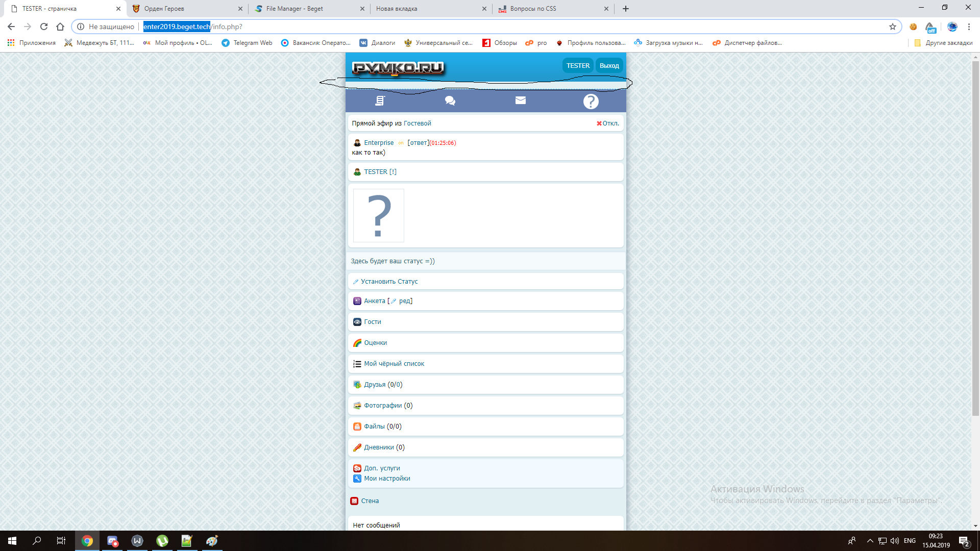Open Windows Start menu
The height and width of the screenshot is (551, 980).
pyautogui.click(x=12, y=541)
